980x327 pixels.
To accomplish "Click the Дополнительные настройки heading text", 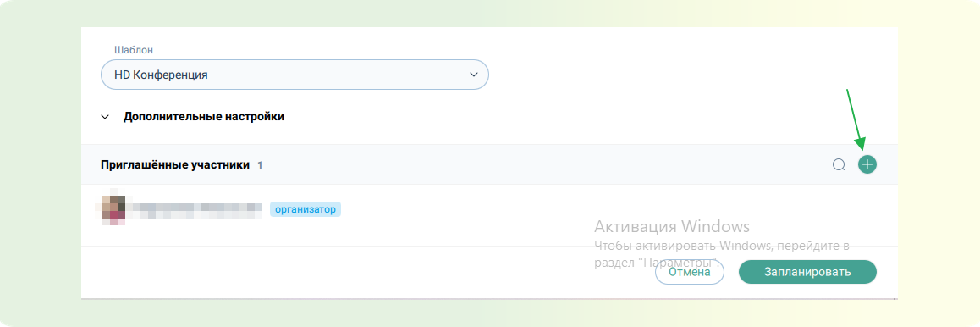I will click(x=204, y=116).
